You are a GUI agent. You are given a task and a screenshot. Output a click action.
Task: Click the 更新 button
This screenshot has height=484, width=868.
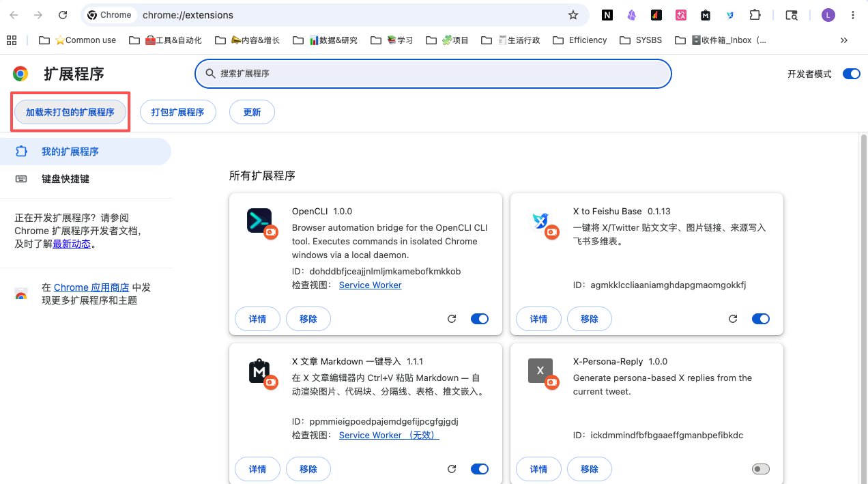252,112
